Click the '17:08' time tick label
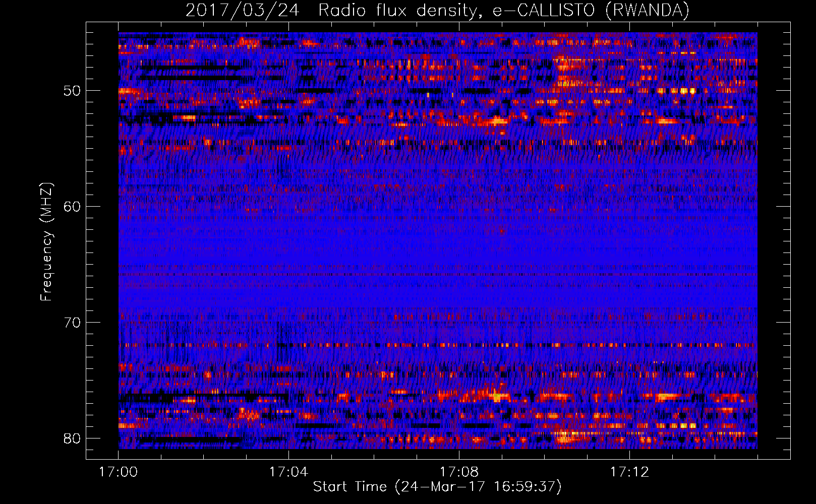Image resolution: width=816 pixels, height=504 pixels. coord(459,472)
